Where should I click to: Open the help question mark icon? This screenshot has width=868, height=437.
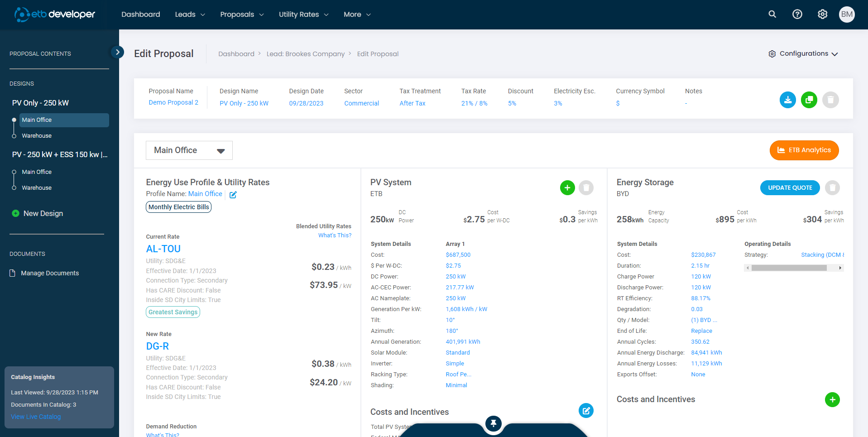point(797,14)
